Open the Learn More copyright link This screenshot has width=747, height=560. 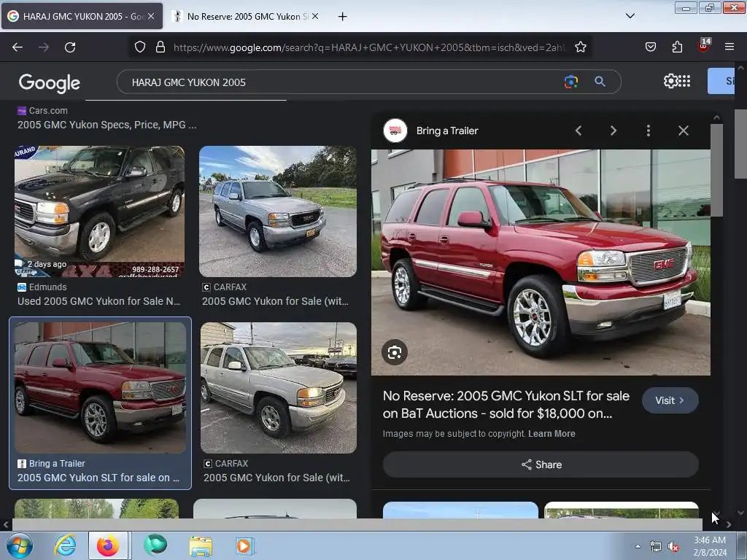(551, 434)
